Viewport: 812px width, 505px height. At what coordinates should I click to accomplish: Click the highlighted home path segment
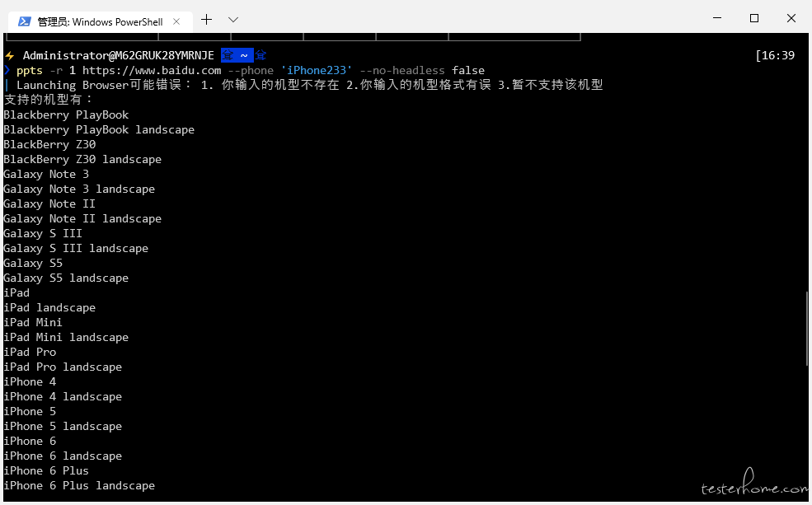coord(237,55)
